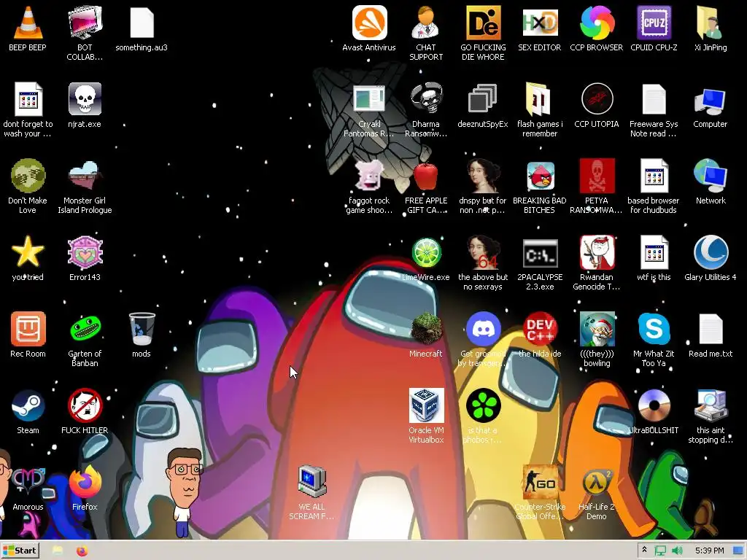Screen dimensions: 747x560
Task: Open the BOT COLLAB desktop shortcut
Action: (x=85, y=23)
